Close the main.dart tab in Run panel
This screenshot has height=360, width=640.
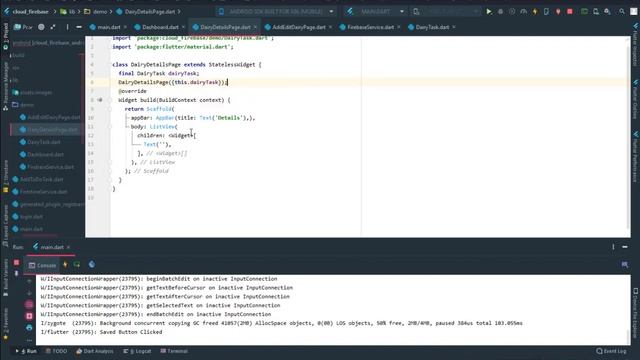68,247
